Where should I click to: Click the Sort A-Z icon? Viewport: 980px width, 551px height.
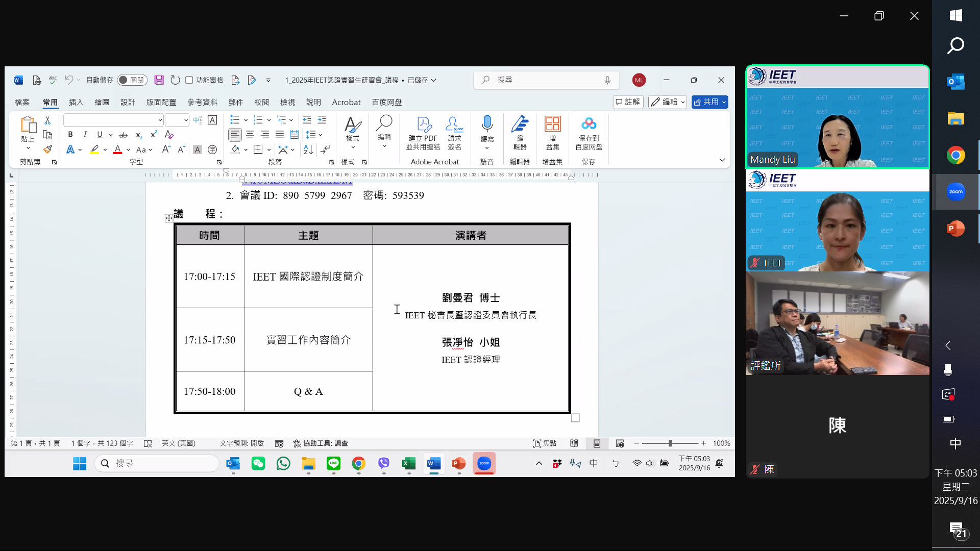(308, 149)
